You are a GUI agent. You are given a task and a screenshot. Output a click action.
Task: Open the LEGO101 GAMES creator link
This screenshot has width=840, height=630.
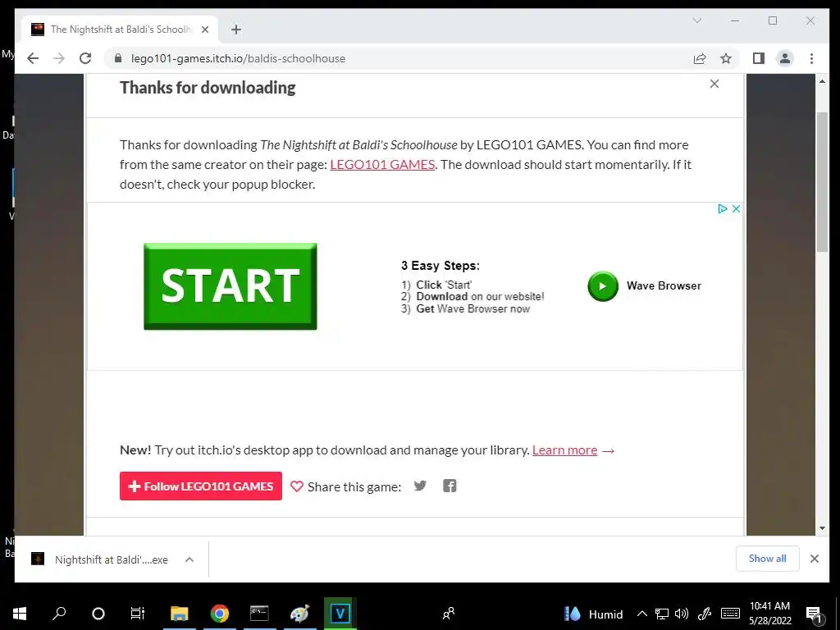[382, 164]
